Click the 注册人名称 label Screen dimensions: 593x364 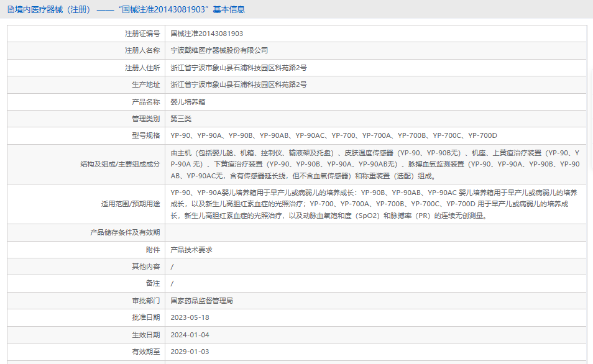(x=142, y=51)
